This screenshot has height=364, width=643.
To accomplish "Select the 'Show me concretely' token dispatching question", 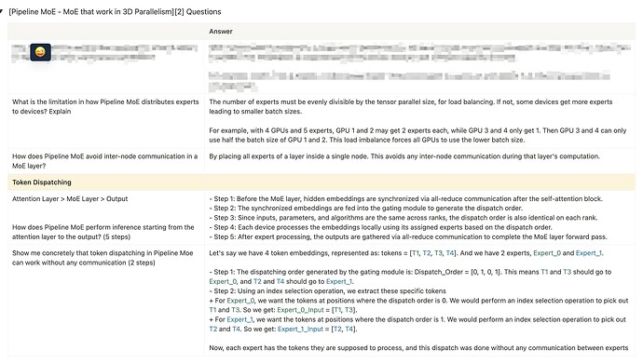I will [x=103, y=258].
